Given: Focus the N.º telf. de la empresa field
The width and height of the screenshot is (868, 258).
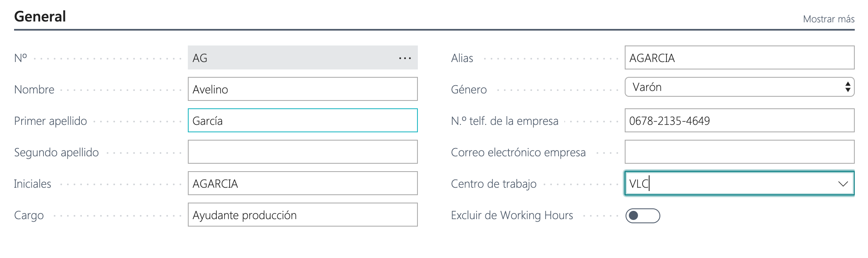Looking at the screenshot, I should click(x=739, y=121).
